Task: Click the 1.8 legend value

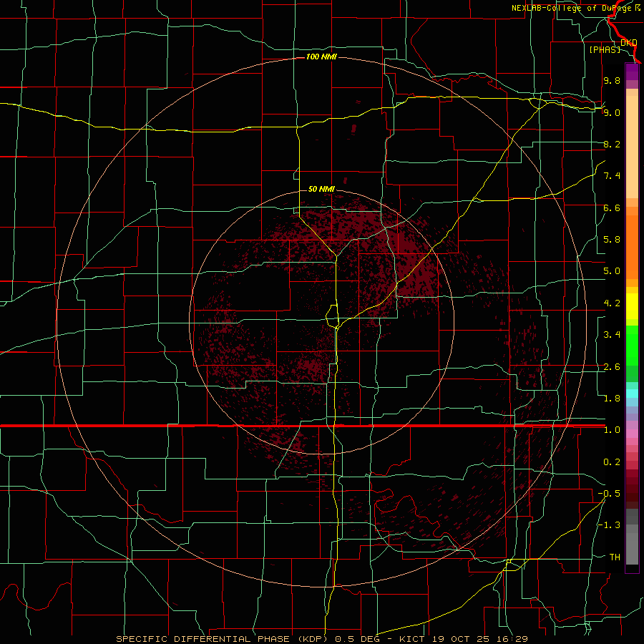Action: pyautogui.click(x=612, y=399)
